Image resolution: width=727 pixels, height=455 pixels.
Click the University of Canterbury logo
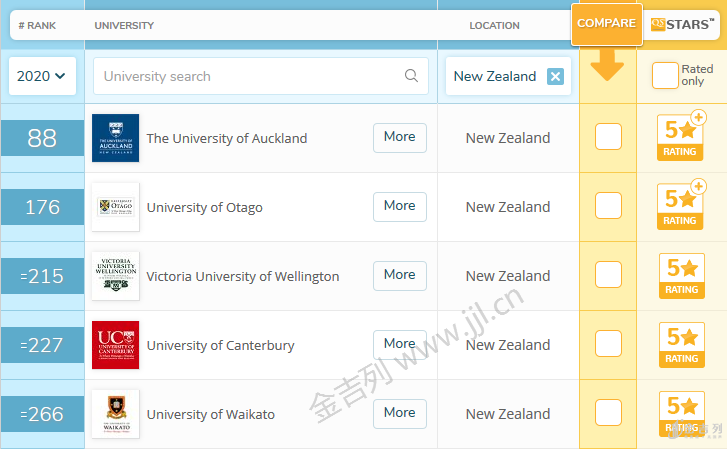pos(115,345)
